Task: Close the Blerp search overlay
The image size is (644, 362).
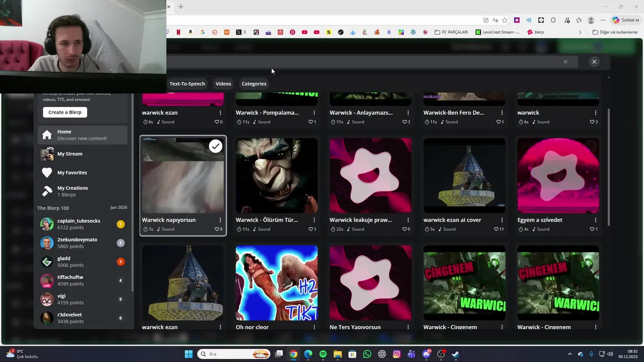Action: [594, 61]
